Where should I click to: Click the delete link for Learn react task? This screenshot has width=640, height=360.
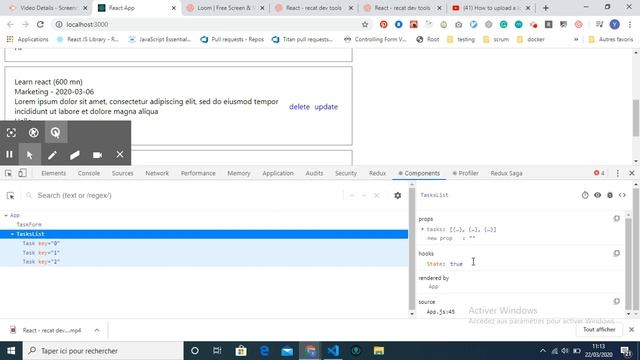tap(299, 107)
